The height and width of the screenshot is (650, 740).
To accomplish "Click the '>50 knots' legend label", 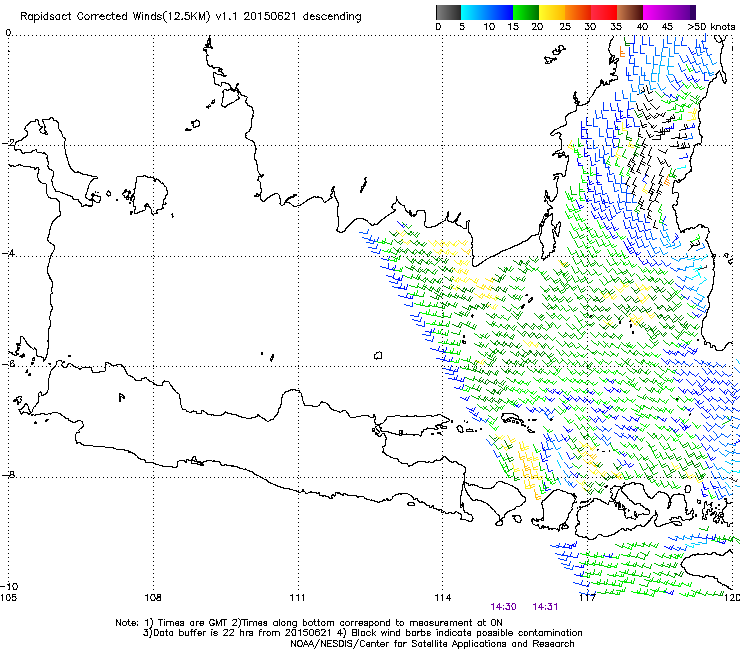I will [711, 27].
